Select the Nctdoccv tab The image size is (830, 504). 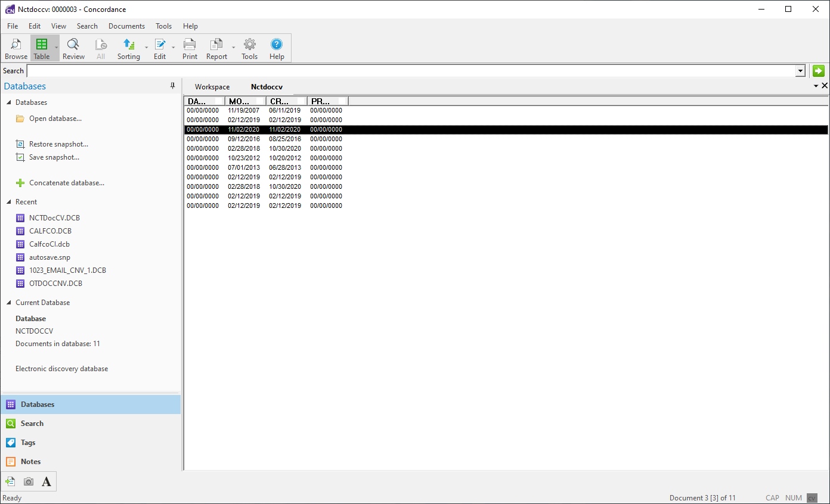(267, 87)
